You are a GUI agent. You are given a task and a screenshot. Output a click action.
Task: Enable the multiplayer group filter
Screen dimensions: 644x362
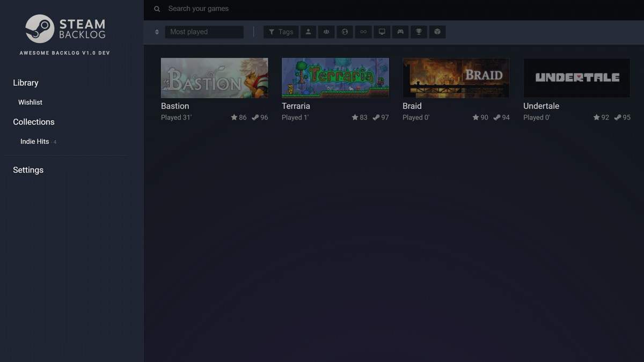(326, 32)
